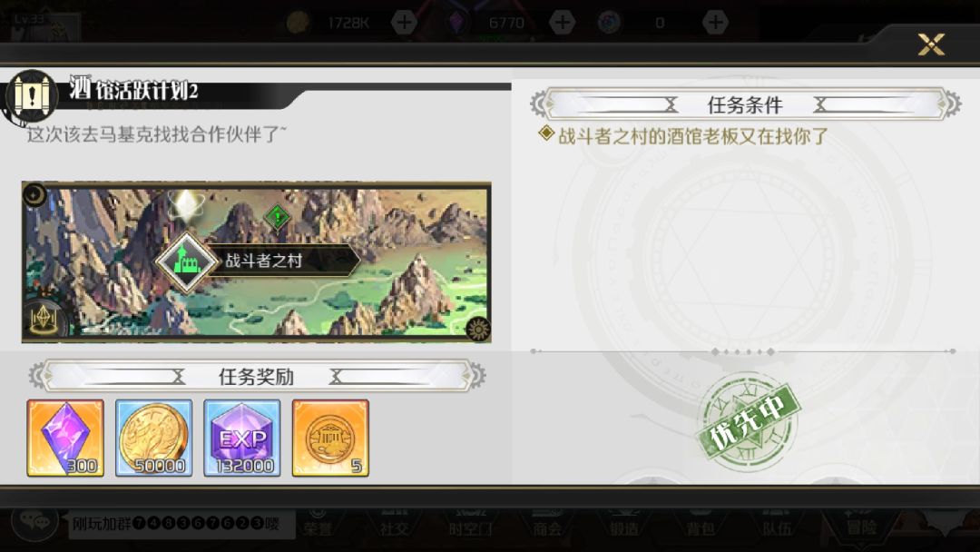Click the map thumbnail of the mountains

256,262
